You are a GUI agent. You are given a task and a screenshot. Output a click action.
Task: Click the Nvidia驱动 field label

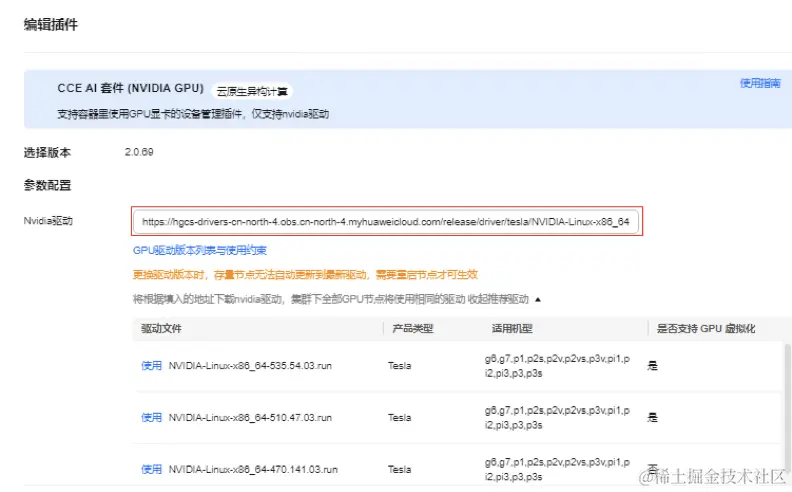[48, 221]
